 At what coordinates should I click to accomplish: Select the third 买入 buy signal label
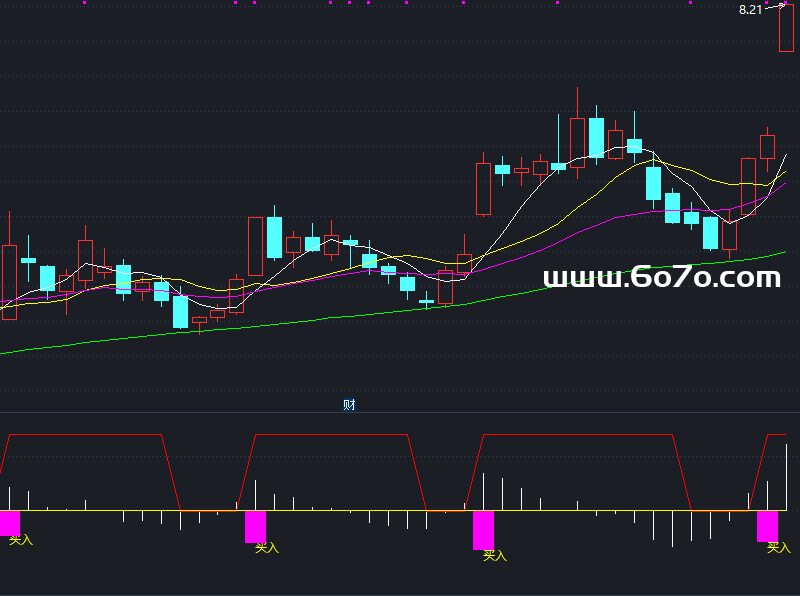click(495, 555)
